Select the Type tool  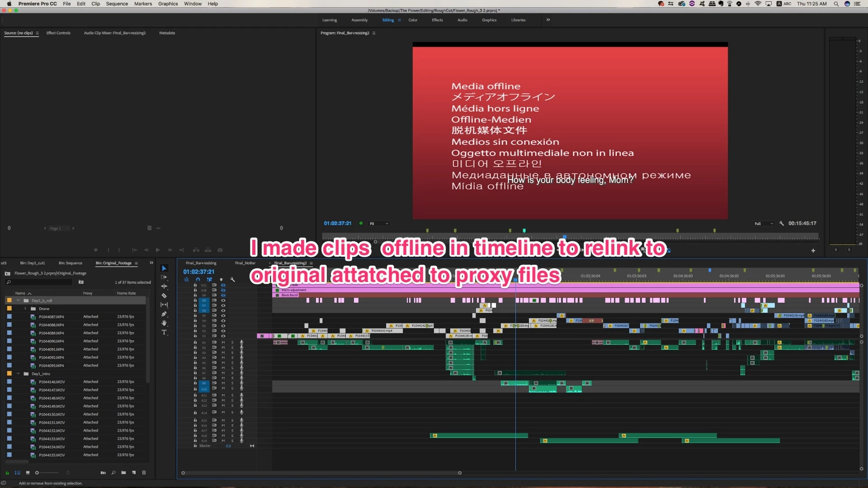164,333
